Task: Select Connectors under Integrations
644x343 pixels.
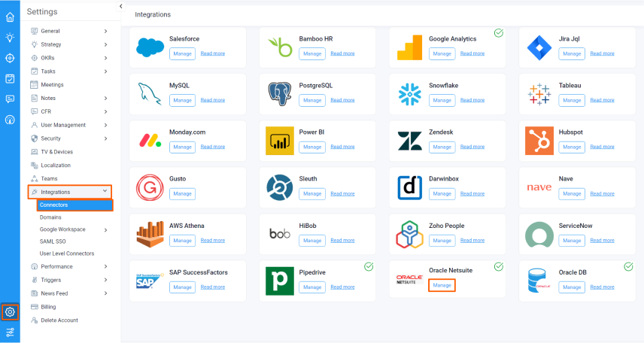Action: pyautogui.click(x=74, y=205)
